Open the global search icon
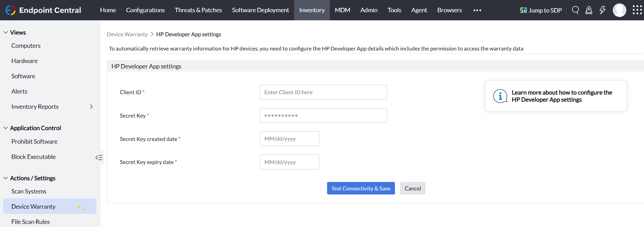The height and width of the screenshot is (227, 644). click(575, 10)
